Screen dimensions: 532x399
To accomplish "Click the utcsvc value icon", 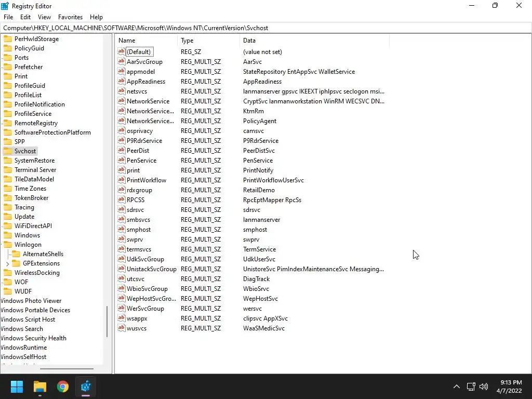I will (122, 278).
